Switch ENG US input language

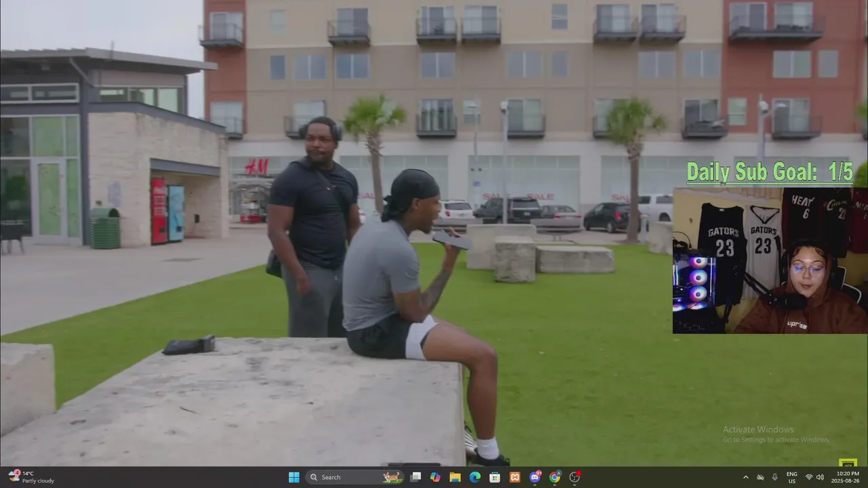792,477
